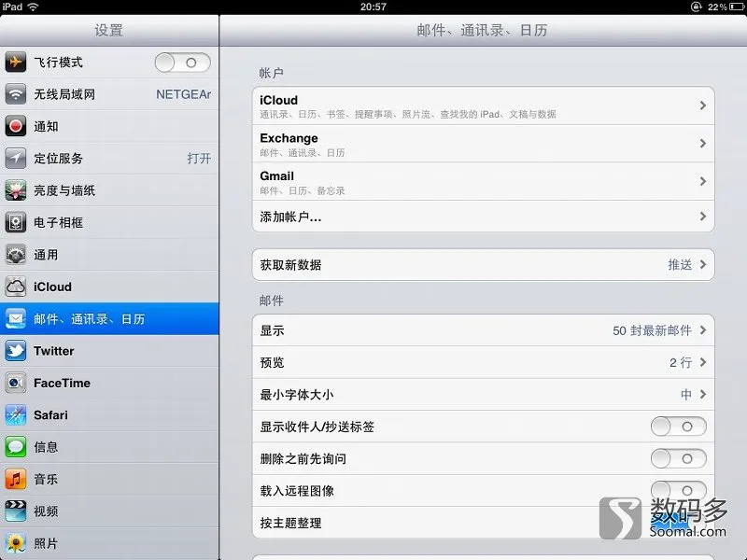Tap the green Messages bubble icon

(15, 447)
